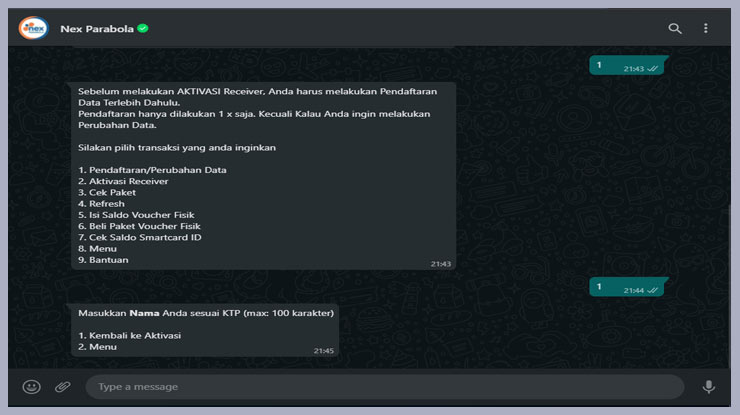The width and height of the screenshot is (740, 415).
Task: Click the sent message "1" at 21:44
Action: (627, 287)
